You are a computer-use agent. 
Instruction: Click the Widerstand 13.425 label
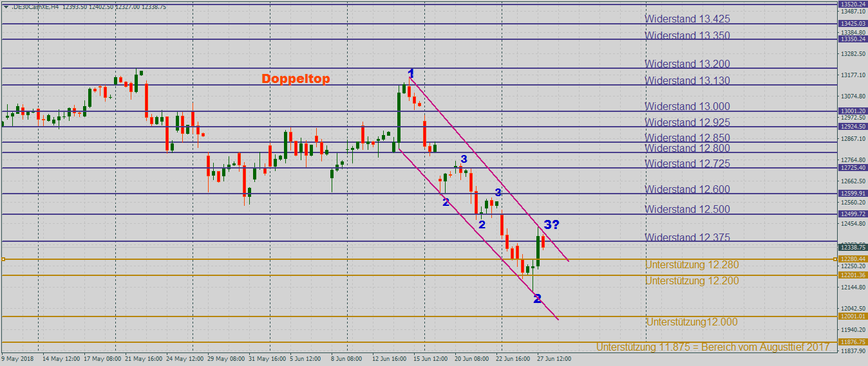(x=688, y=19)
